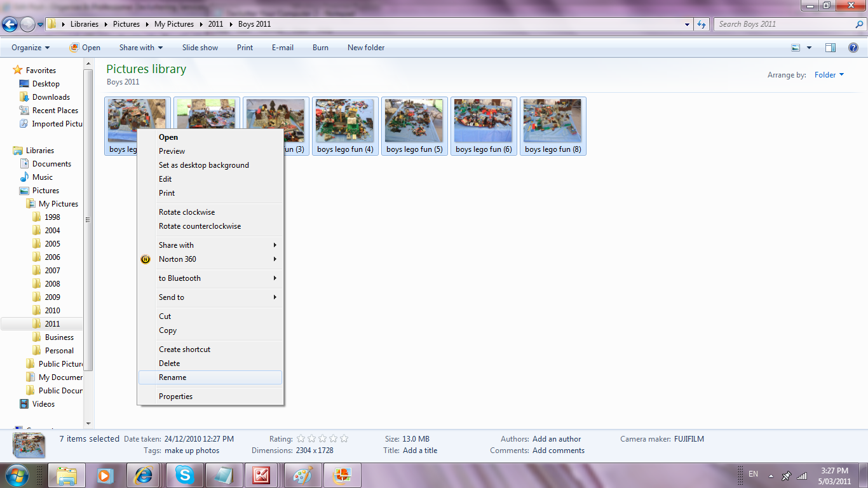The height and width of the screenshot is (488, 868).
Task: Click the New folder button
Action: coord(366,48)
